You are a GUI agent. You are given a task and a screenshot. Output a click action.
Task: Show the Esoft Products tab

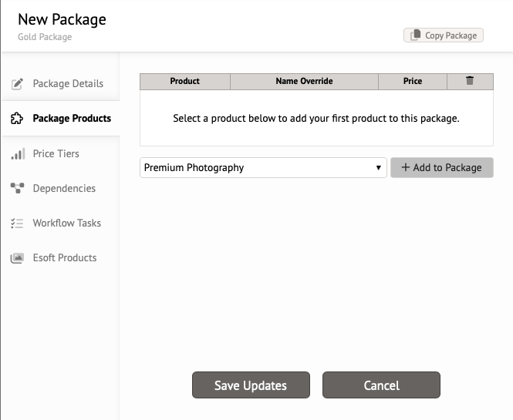(60, 258)
